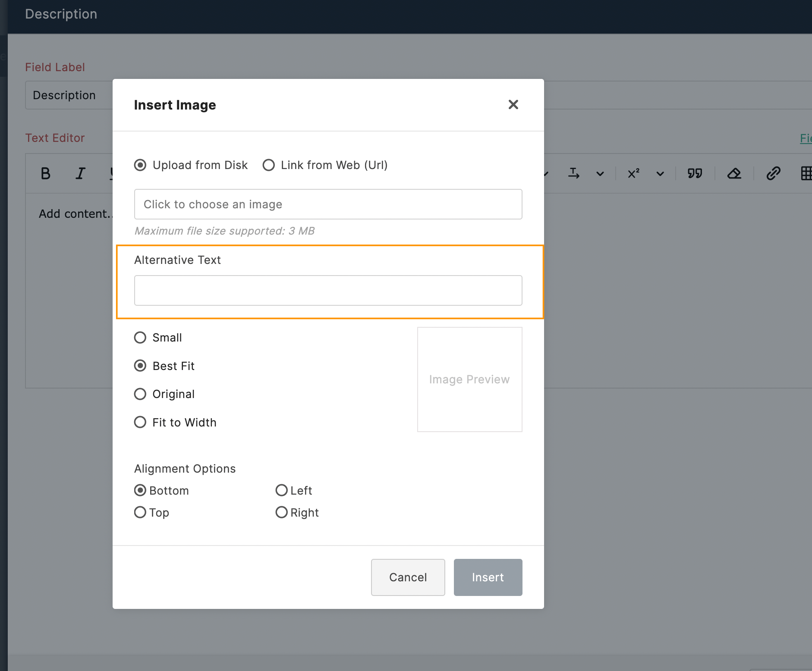Toggle bold formatting in the editor toolbar
The width and height of the screenshot is (812, 671).
coord(45,173)
